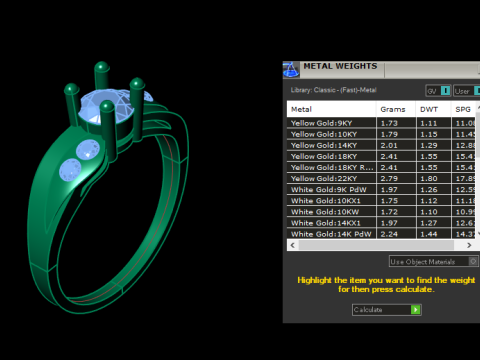Click the 1.73 grams value for 9KY

tap(389, 123)
